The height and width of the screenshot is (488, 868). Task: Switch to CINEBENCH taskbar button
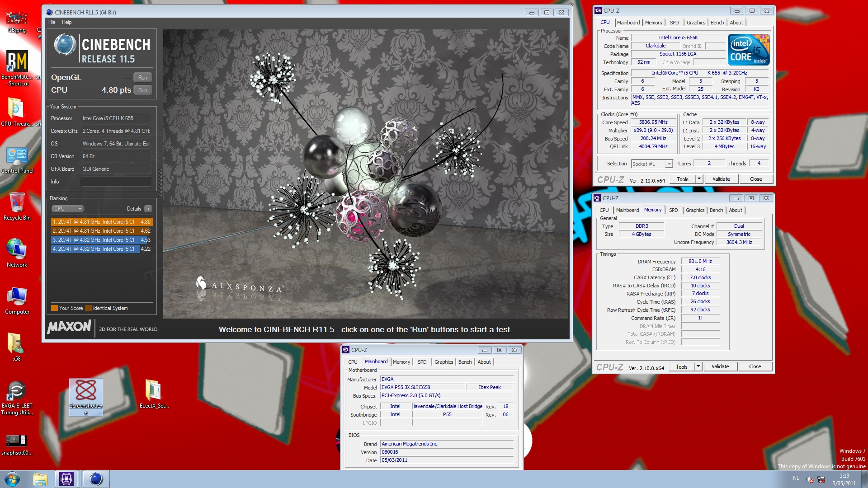click(x=96, y=479)
